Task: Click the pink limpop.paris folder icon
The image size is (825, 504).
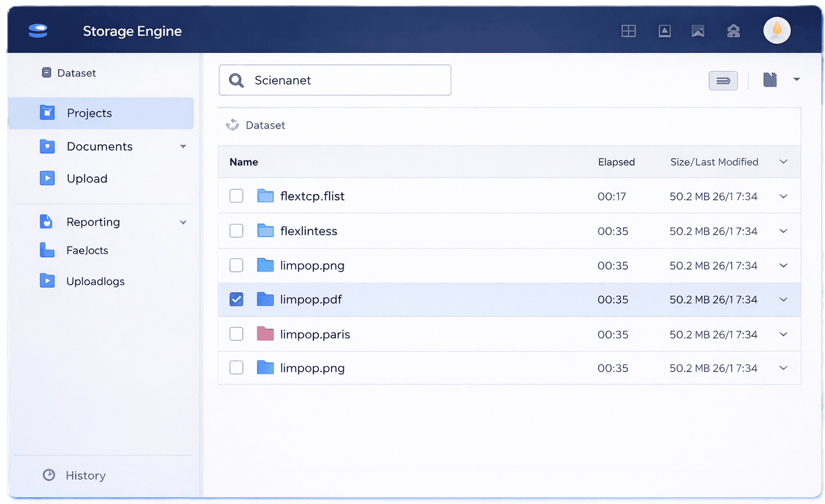Action: [265, 334]
